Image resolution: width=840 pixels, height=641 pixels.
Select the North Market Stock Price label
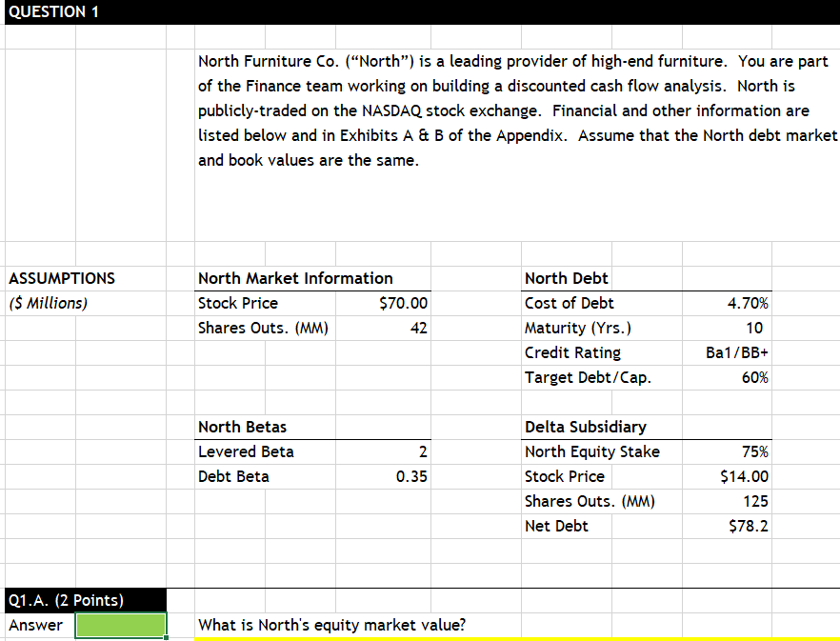238,303
